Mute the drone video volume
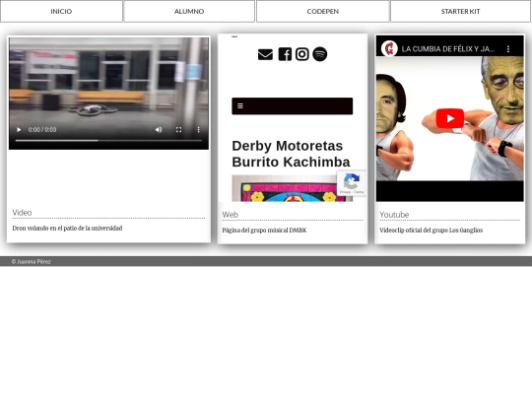Viewport: 532px width, 399px height. click(159, 130)
